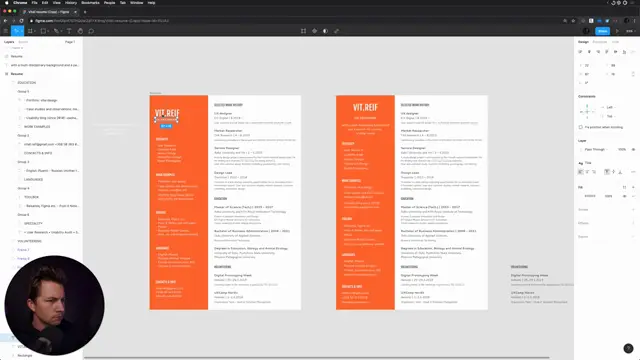This screenshot has width=640, height=360.
Task: Click the align bottom icon in Design panel
Action: (x=624, y=52)
